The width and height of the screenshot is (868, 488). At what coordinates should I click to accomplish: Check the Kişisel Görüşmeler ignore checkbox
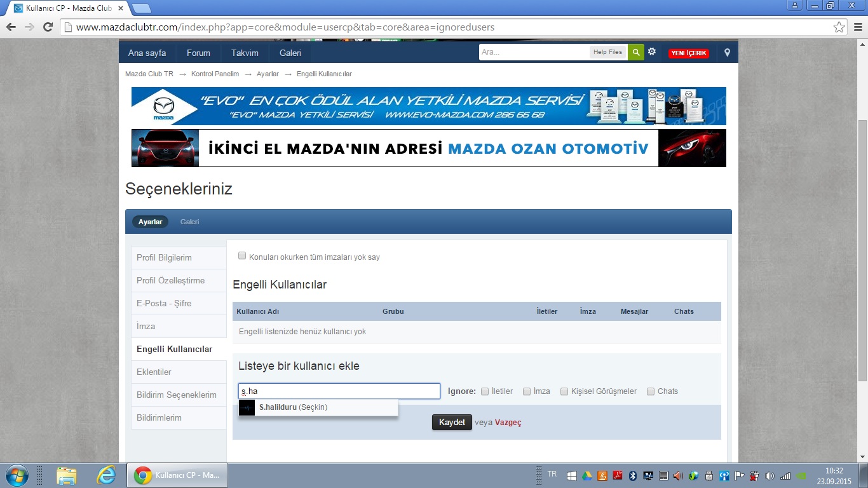(564, 391)
